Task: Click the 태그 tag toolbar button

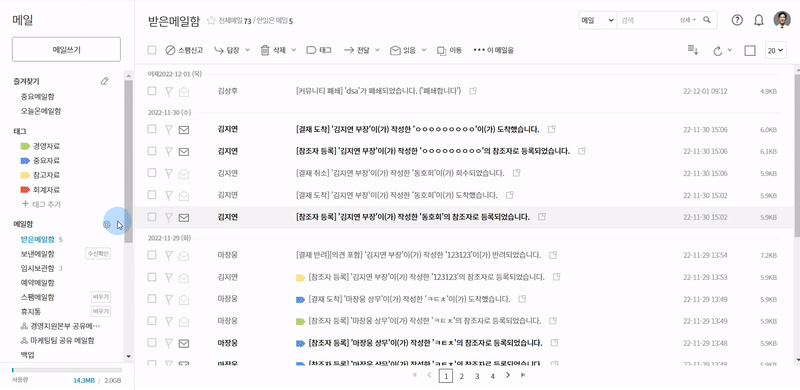Action: click(319, 50)
